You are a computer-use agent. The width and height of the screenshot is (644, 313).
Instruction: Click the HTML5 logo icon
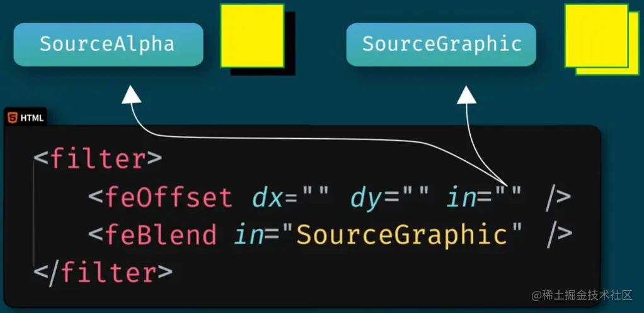point(13,117)
